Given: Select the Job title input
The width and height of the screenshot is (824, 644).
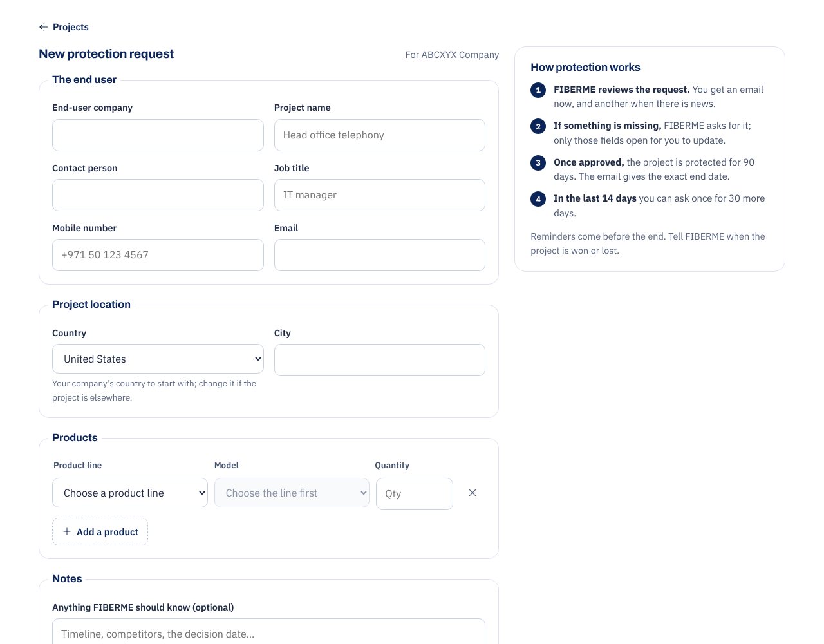Looking at the screenshot, I should (x=380, y=195).
